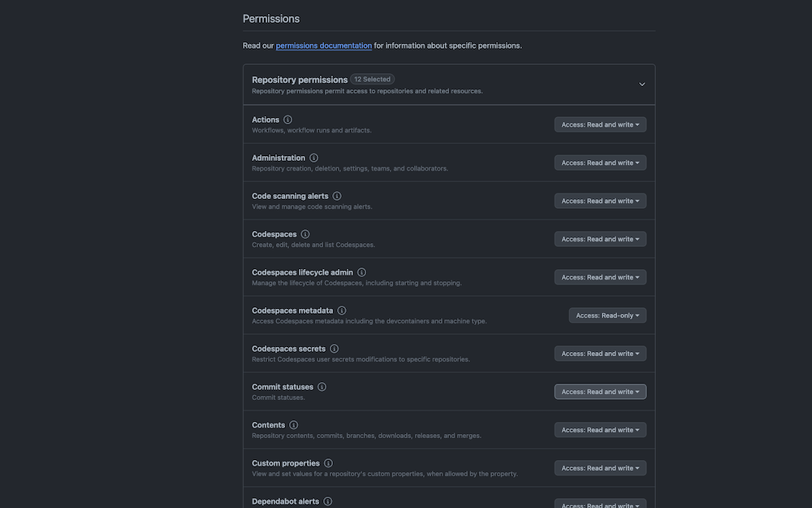The image size is (812, 508).
Task: Open Codespaces metadata Read-only access dropdown
Action: pyautogui.click(x=607, y=315)
